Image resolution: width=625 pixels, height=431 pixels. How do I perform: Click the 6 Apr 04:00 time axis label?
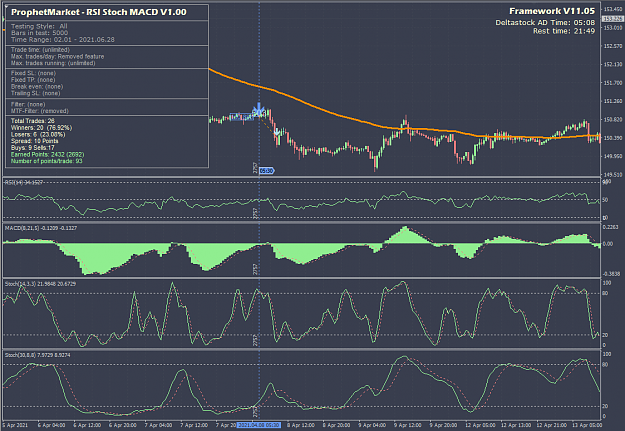coord(51,425)
